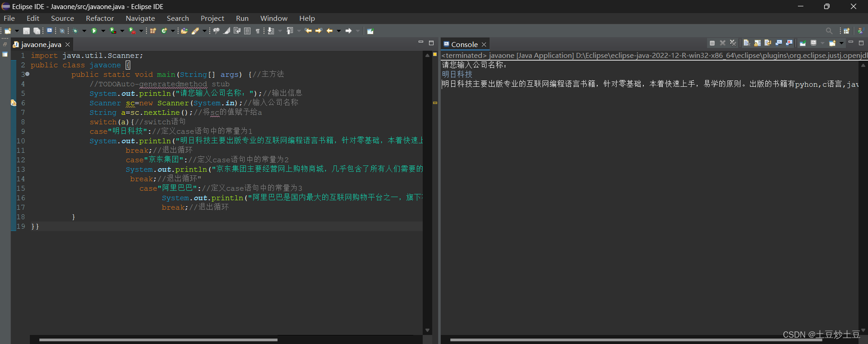Click the New file toolbar icon
The image size is (868, 344).
coord(8,31)
